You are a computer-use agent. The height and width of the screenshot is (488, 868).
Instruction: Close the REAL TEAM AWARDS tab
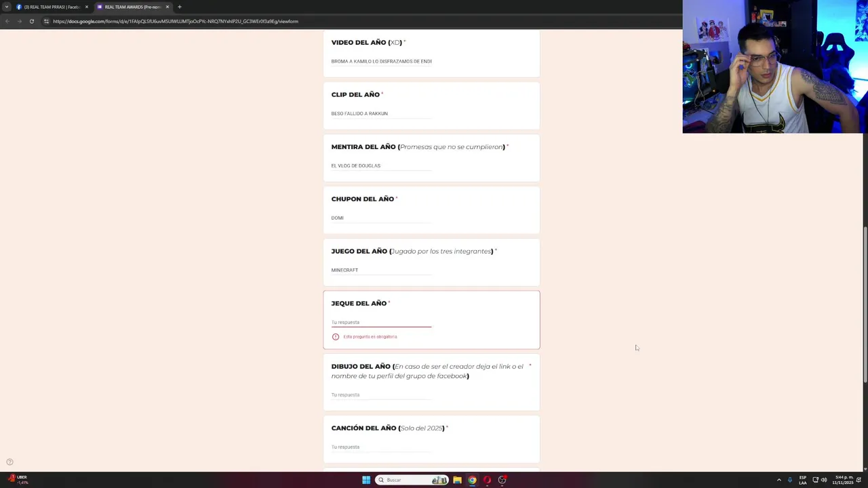[x=167, y=7]
